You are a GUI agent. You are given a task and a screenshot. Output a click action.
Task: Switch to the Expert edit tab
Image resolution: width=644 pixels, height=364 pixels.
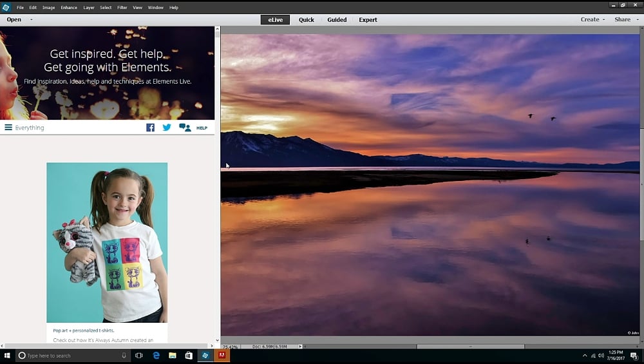[368, 20]
